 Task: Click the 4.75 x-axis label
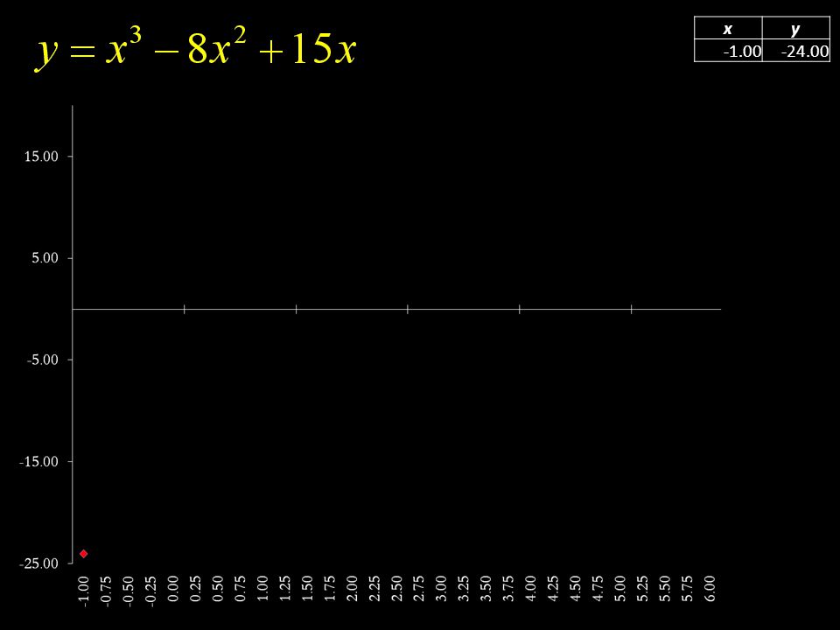point(598,588)
